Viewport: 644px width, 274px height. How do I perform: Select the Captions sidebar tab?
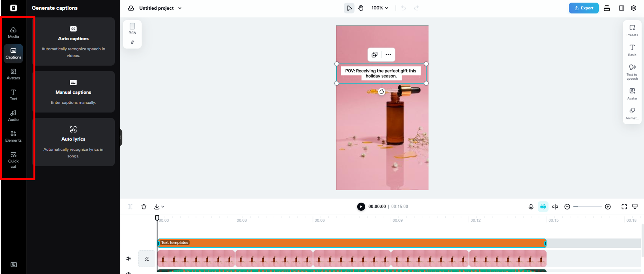coord(13,53)
